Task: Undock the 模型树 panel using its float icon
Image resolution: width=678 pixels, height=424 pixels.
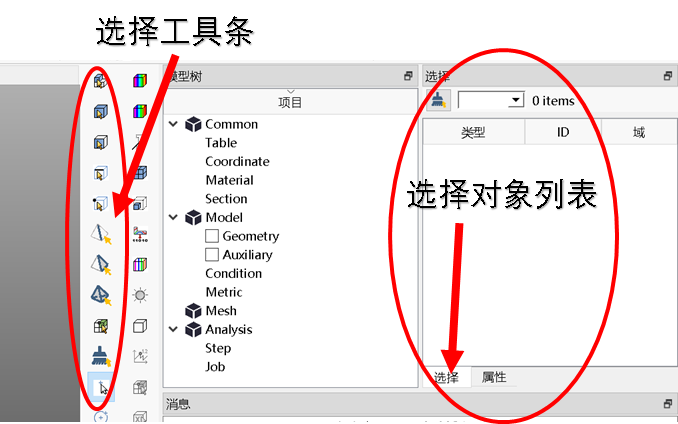Action: [x=407, y=76]
